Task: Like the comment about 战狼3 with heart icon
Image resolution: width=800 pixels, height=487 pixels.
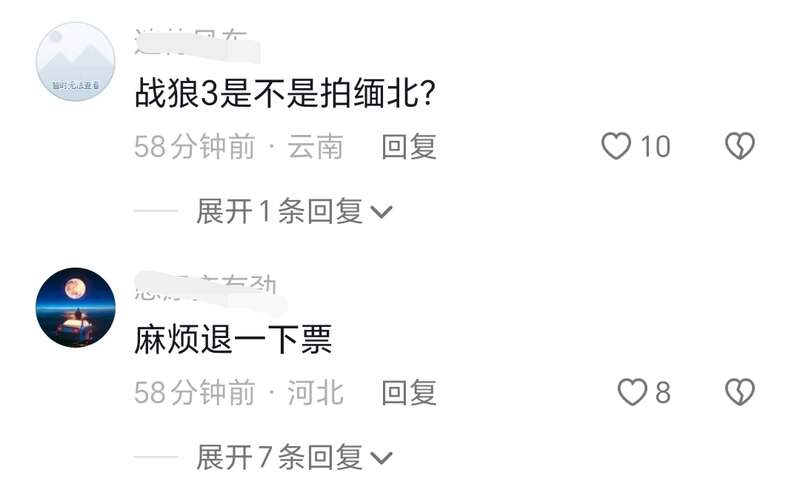Action: pos(616,146)
